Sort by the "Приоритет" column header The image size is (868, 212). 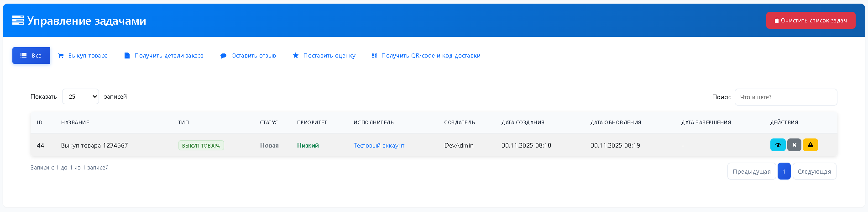(x=312, y=122)
